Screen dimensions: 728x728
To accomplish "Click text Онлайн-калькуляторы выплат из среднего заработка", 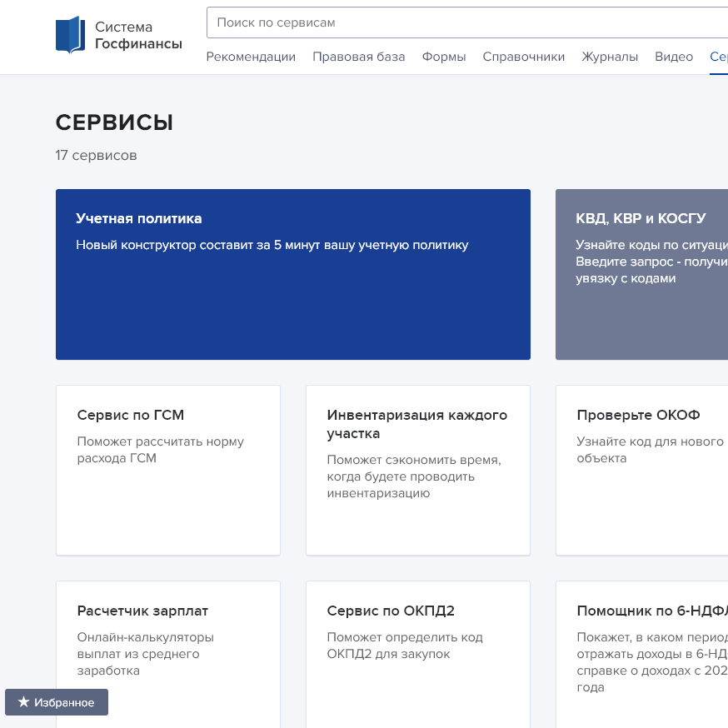I will (x=145, y=654).
